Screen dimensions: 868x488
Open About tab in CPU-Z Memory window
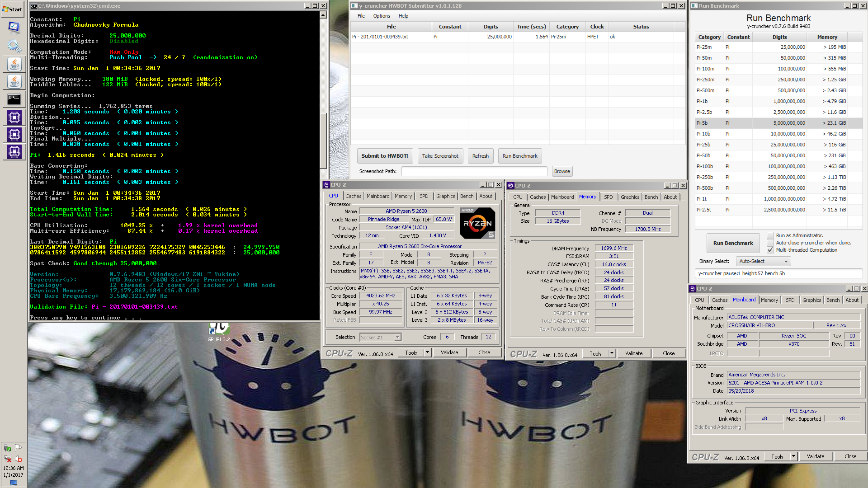[x=670, y=197]
